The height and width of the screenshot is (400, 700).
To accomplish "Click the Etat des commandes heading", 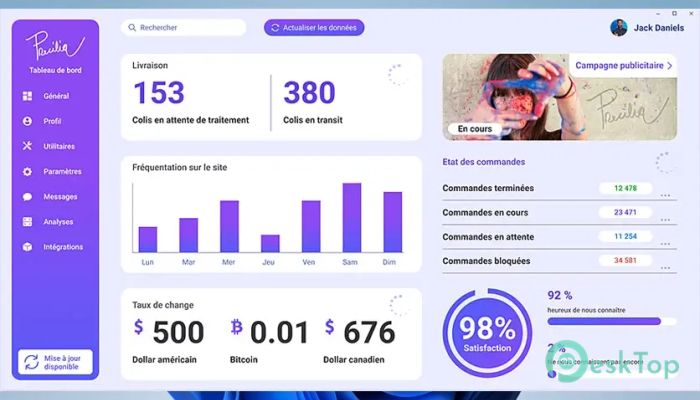I will (x=483, y=162).
